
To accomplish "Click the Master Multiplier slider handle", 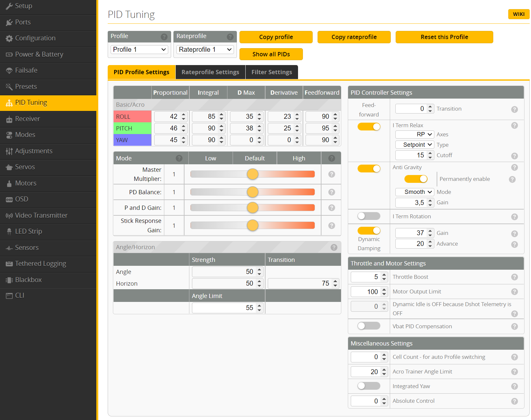I will click(252, 174).
